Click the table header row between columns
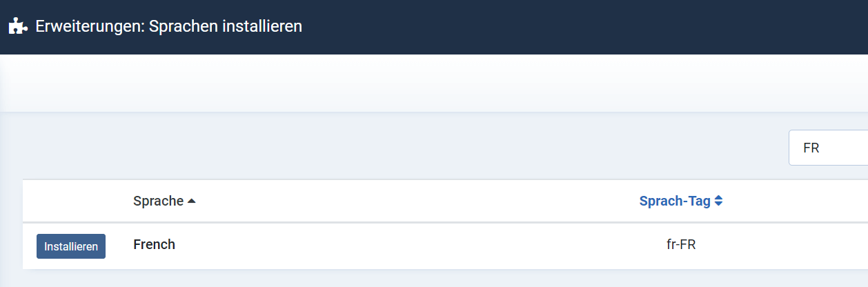The height and width of the screenshot is (287, 868). click(x=414, y=201)
